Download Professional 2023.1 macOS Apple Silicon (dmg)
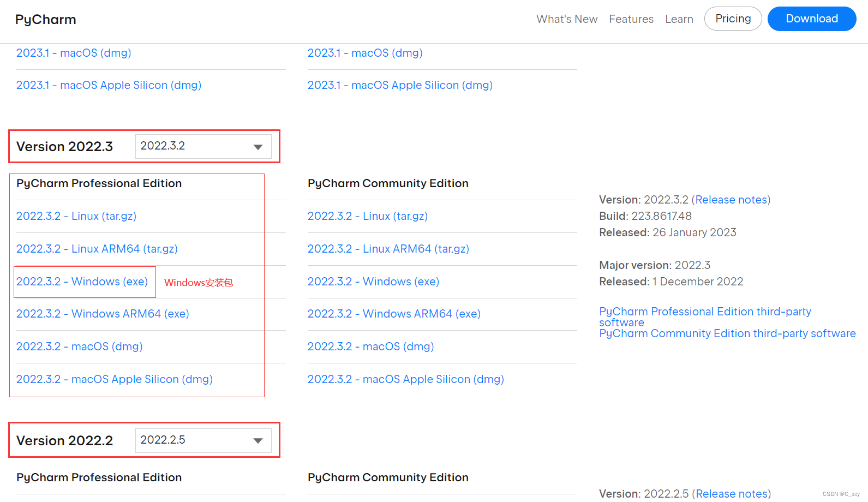868x502 pixels. coord(109,85)
